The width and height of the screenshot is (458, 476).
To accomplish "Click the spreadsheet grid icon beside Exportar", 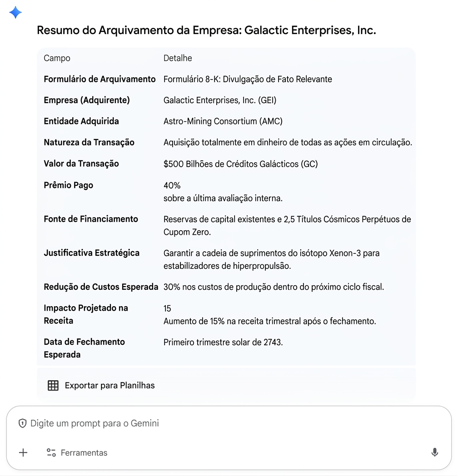I will click(x=53, y=385).
